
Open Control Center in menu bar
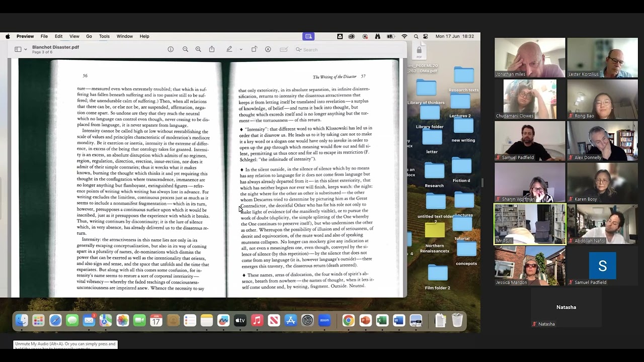tap(426, 36)
